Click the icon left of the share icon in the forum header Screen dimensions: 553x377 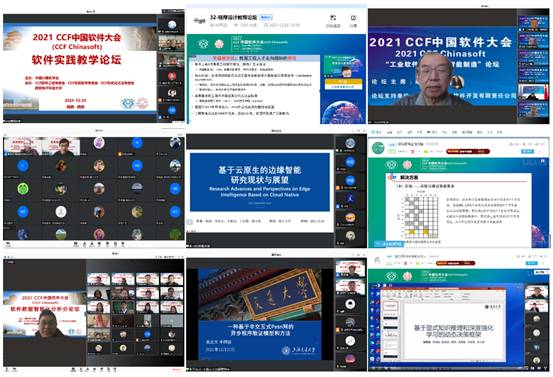coord(333,18)
